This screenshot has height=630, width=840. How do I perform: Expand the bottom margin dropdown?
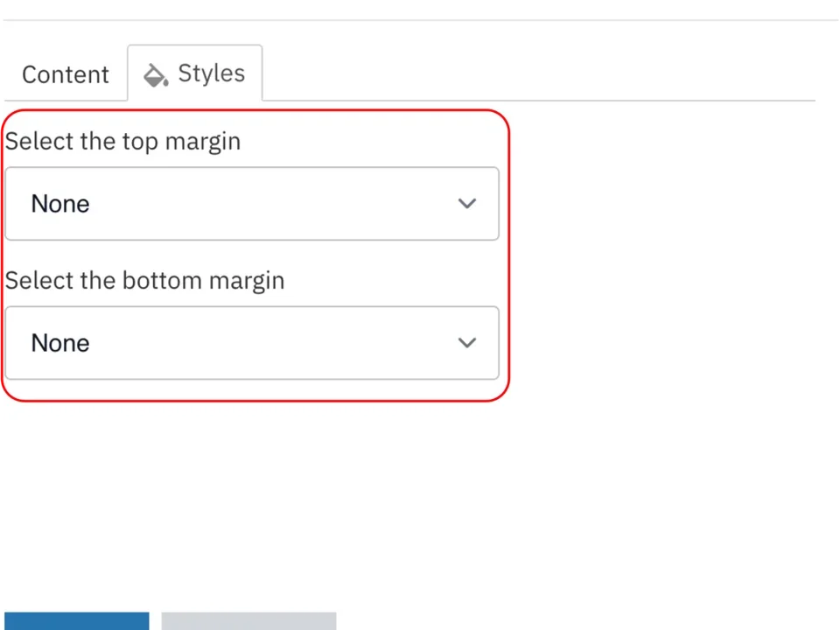[x=252, y=343]
